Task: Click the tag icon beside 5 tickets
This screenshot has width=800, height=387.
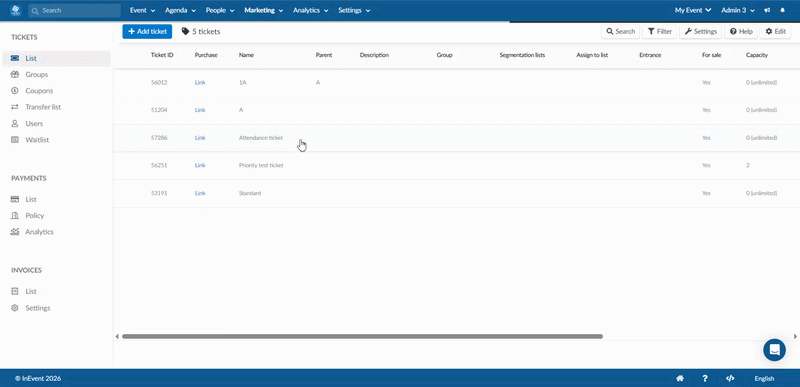Action: tap(185, 32)
